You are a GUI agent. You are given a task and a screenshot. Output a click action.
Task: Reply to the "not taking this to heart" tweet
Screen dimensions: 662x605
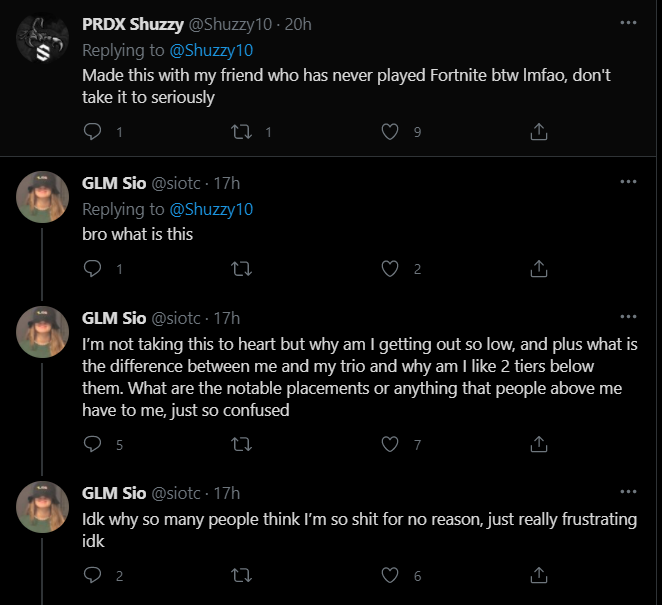point(92,444)
